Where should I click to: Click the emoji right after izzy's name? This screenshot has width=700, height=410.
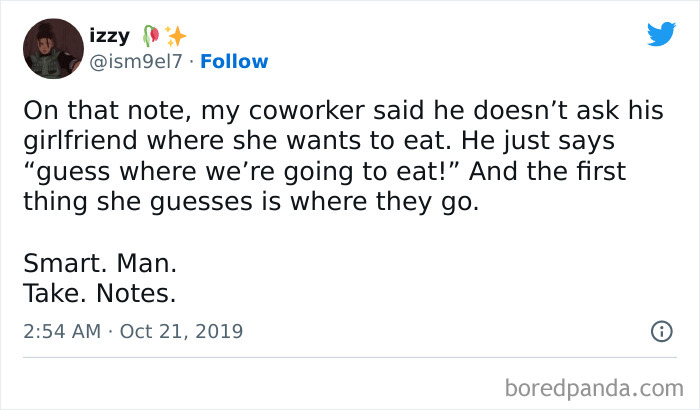click(x=152, y=36)
